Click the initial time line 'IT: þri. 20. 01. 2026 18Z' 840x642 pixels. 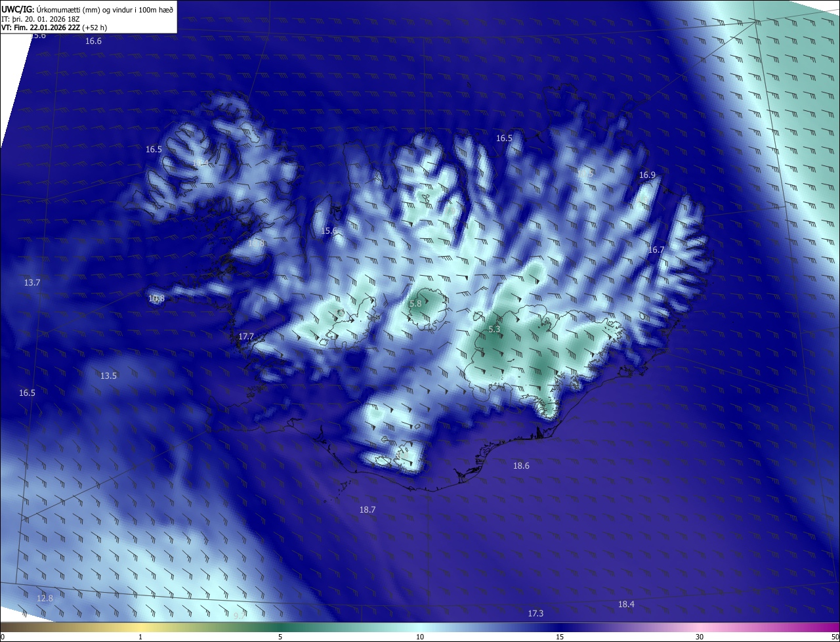point(41,19)
